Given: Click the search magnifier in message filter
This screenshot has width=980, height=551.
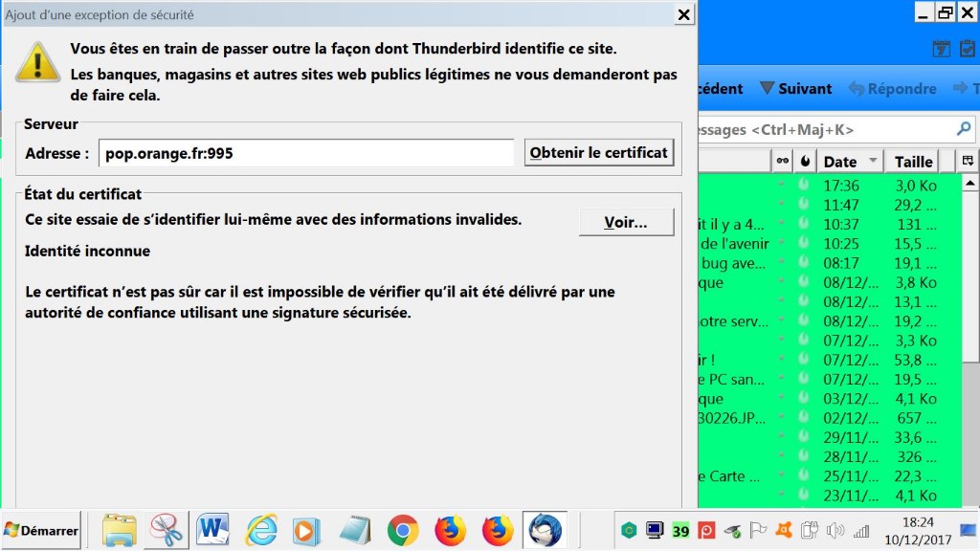Looking at the screenshot, I should (x=964, y=128).
